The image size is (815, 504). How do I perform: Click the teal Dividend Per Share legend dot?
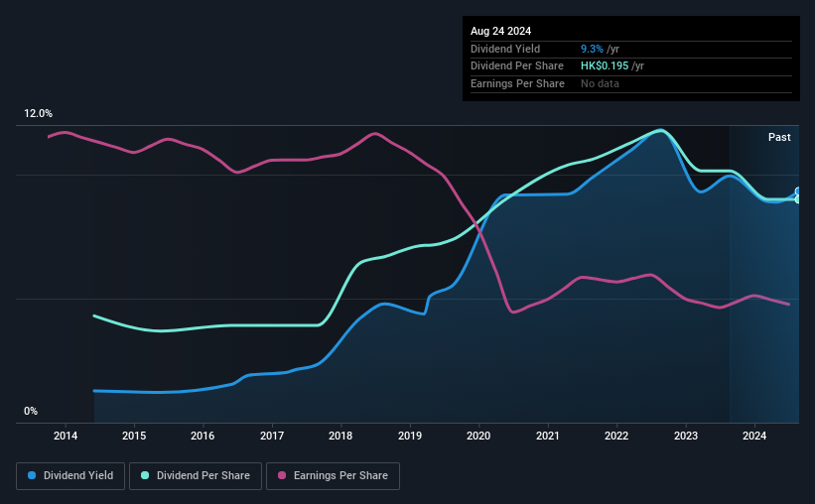(145, 475)
